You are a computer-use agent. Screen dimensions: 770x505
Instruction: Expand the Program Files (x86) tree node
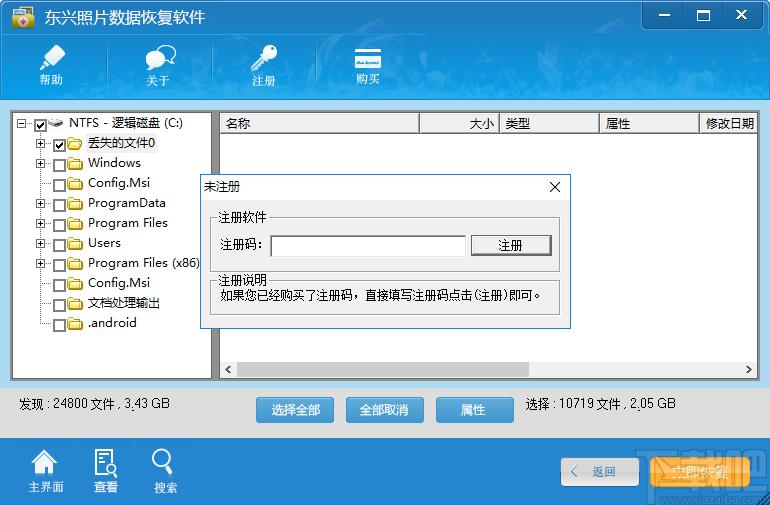click(x=40, y=263)
